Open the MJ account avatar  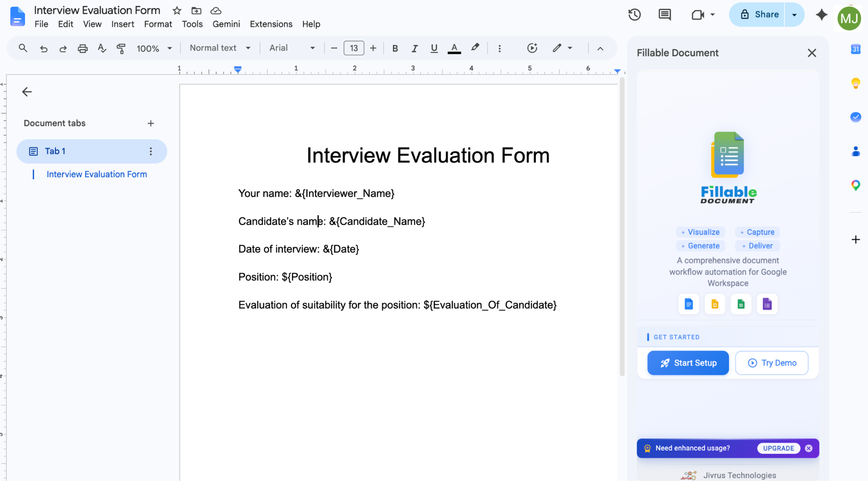click(849, 18)
